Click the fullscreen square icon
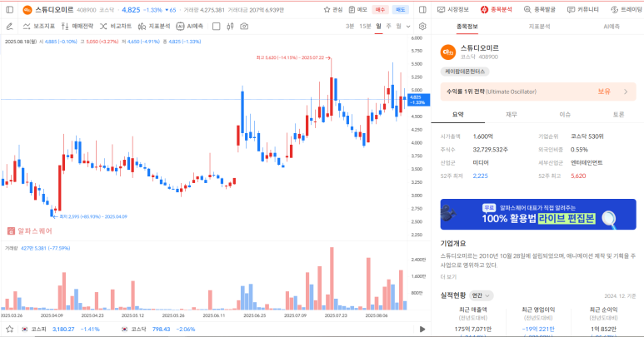The height and width of the screenshot is (337, 644). click(217, 27)
